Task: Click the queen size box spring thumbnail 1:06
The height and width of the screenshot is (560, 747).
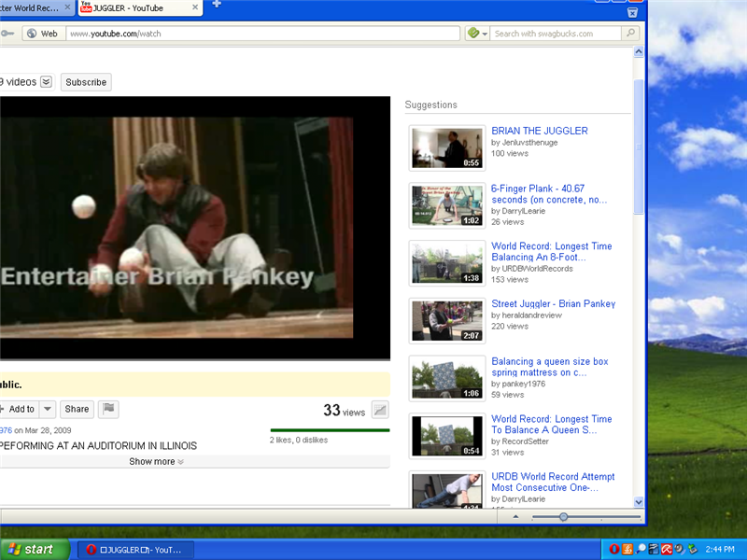Action: [x=447, y=379]
